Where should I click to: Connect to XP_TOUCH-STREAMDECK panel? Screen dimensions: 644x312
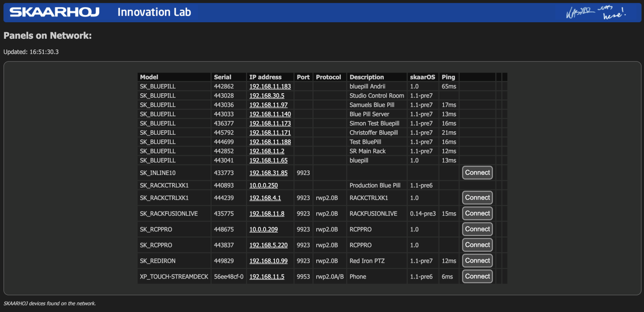pyautogui.click(x=477, y=276)
